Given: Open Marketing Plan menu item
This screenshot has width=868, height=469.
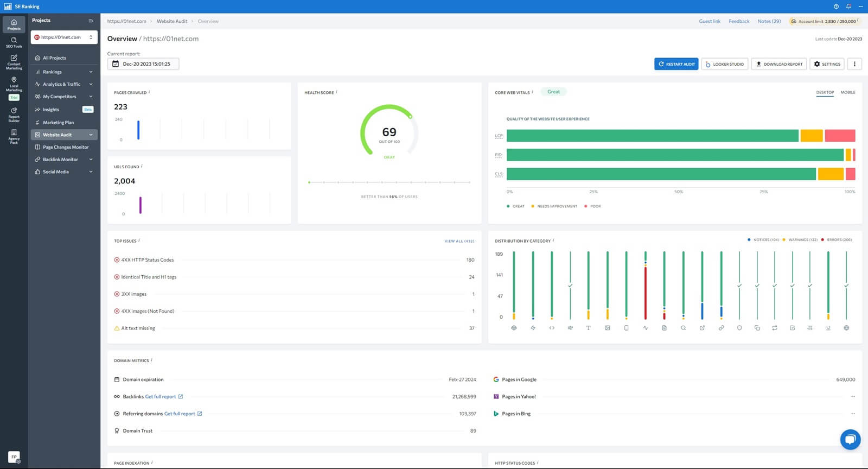Looking at the screenshot, I should (64, 123).
